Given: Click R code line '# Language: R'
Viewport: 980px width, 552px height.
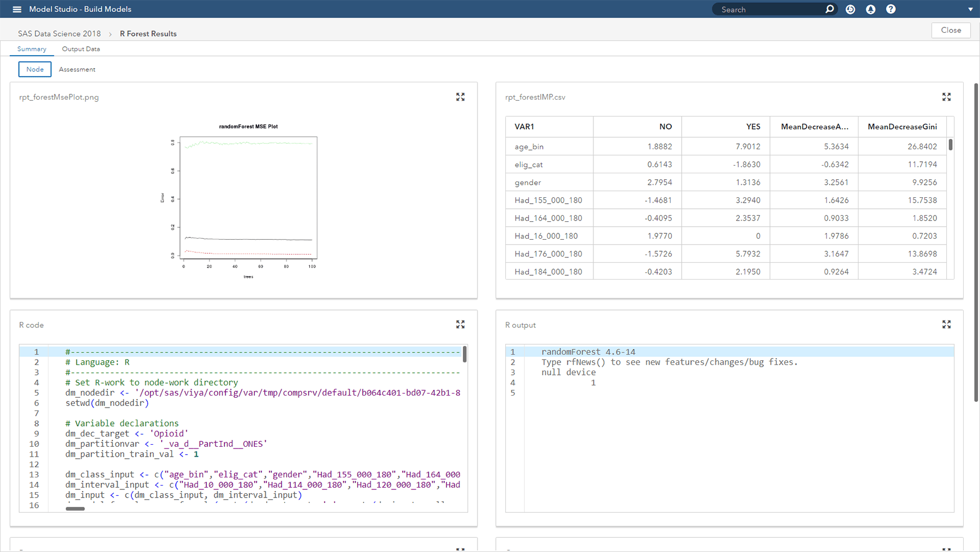Looking at the screenshot, I should pyautogui.click(x=97, y=362).
